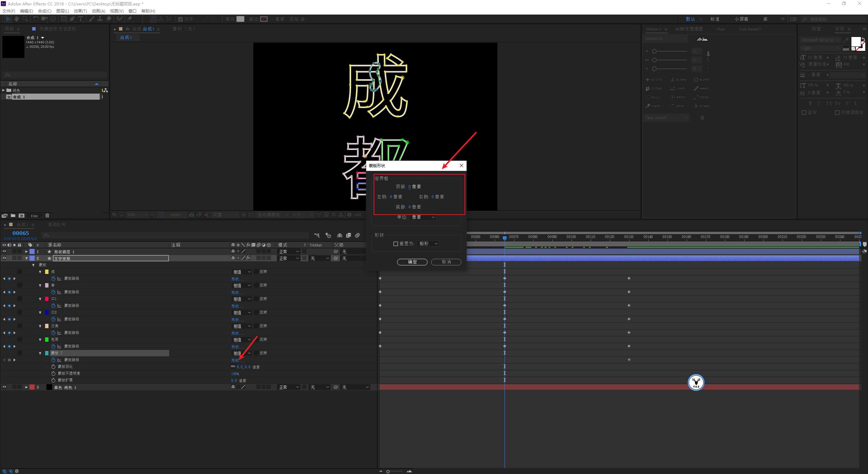The width and height of the screenshot is (868, 474).
Task: Click the 确定 button
Action: 412,262
